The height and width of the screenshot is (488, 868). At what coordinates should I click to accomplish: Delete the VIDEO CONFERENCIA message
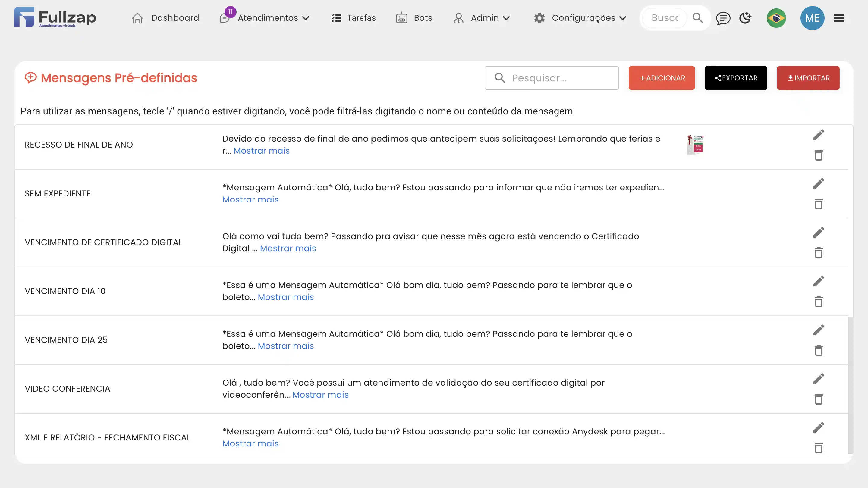(819, 399)
